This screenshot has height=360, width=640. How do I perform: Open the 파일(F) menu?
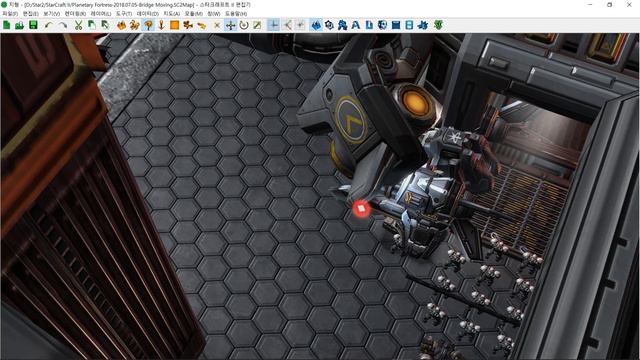tap(10, 13)
